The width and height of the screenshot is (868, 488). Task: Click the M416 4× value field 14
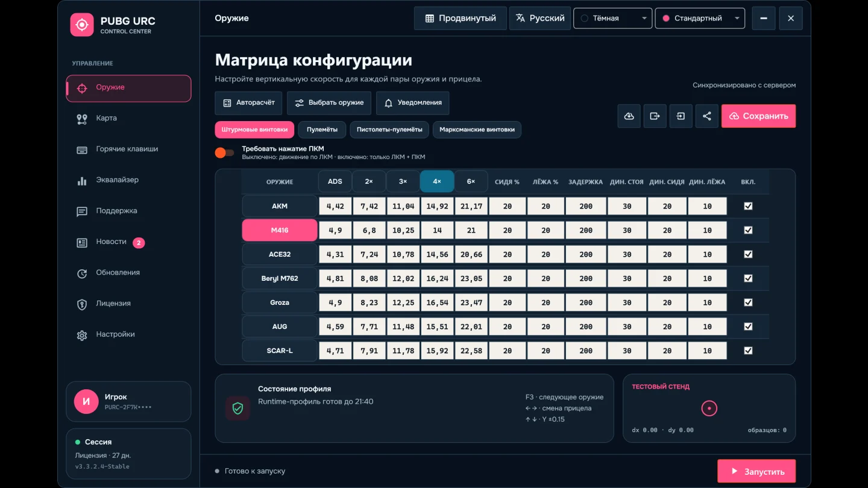tap(437, 230)
